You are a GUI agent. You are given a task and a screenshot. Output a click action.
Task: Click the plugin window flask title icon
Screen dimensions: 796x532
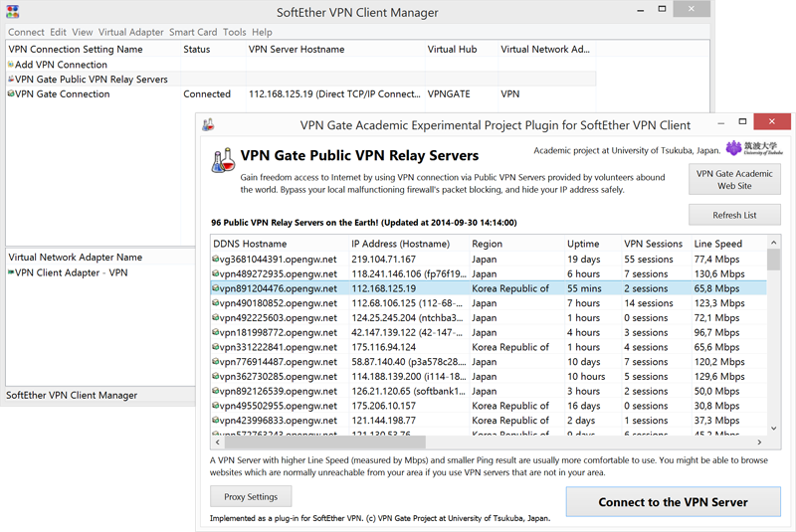(208, 124)
